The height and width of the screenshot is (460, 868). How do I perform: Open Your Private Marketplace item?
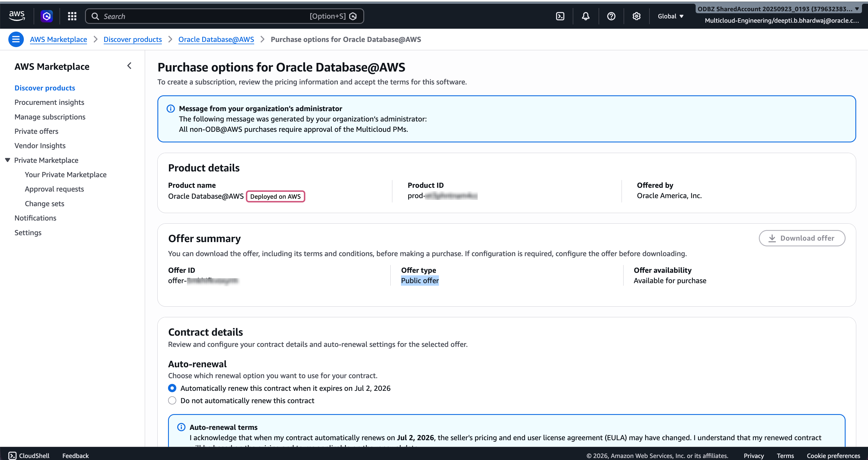pyautogui.click(x=66, y=174)
